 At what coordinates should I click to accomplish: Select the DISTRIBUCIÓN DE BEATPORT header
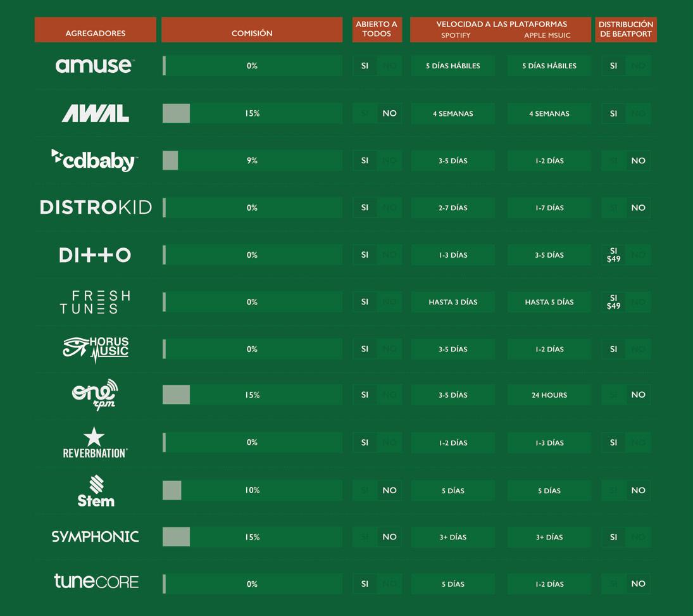pyautogui.click(x=626, y=30)
